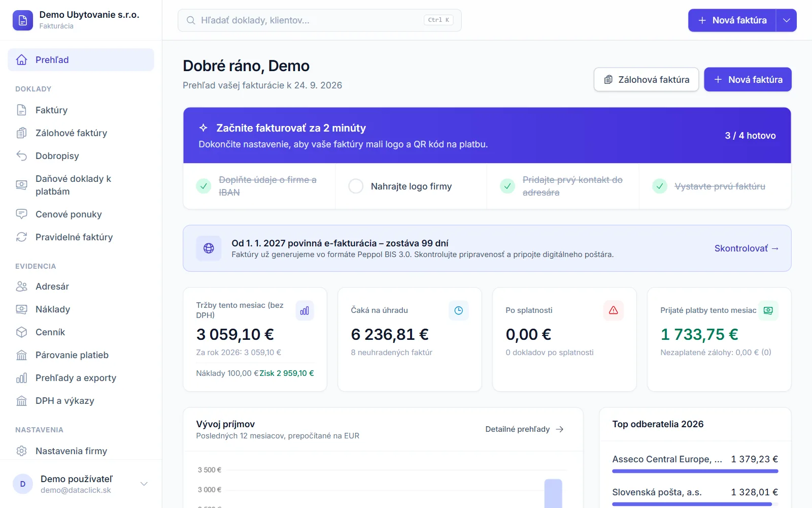Check the Nahrajte logo firmy circle

pos(356,186)
